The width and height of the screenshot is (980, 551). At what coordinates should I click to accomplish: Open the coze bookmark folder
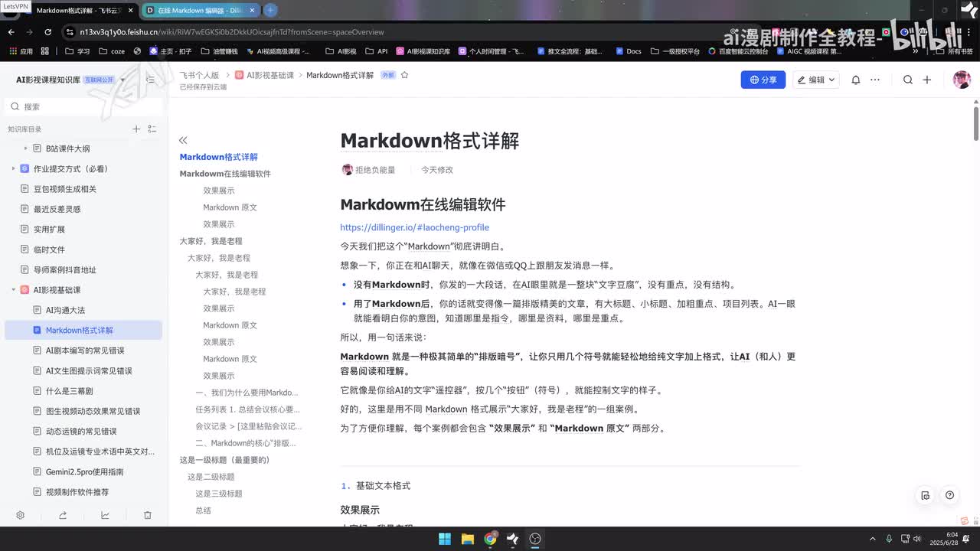click(x=112, y=51)
